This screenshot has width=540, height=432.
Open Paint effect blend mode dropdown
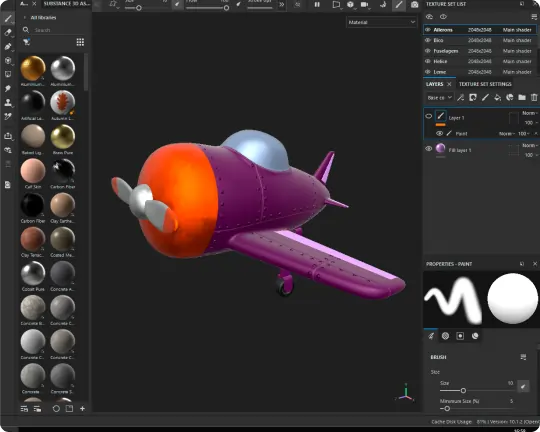point(507,134)
